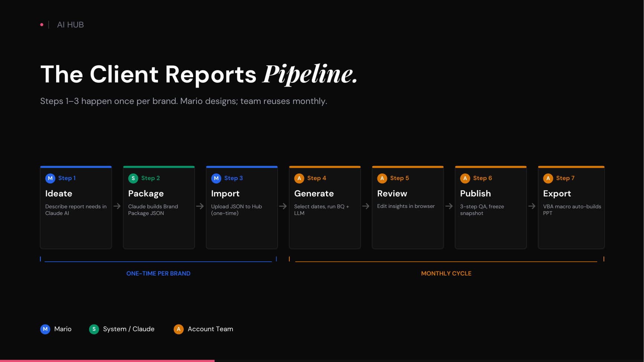Expand the arrow between Package and Import
This screenshot has height=362, width=644.
point(200,206)
